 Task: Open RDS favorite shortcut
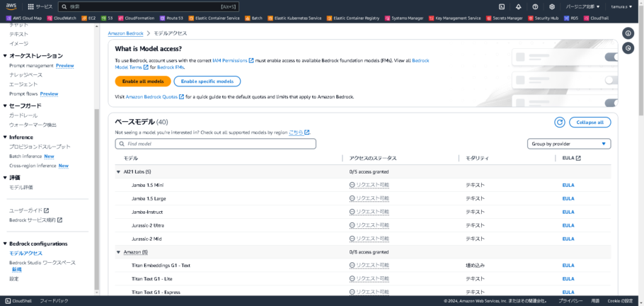(x=571, y=18)
